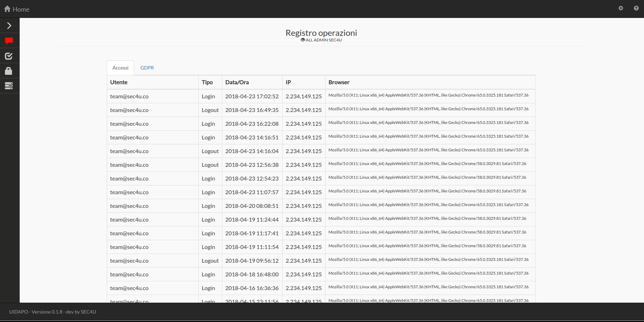Open the padlock security icon in sidebar
The image size is (644, 322).
tap(9, 71)
